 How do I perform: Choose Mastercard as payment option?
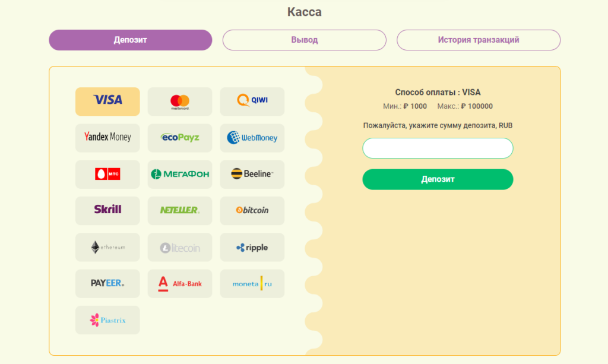click(179, 101)
